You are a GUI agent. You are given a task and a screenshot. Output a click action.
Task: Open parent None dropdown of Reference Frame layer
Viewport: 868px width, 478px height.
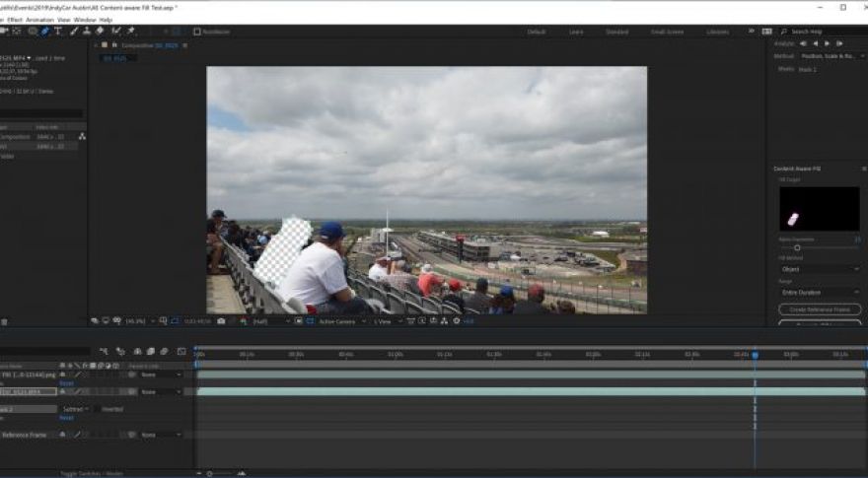point(161,435)
